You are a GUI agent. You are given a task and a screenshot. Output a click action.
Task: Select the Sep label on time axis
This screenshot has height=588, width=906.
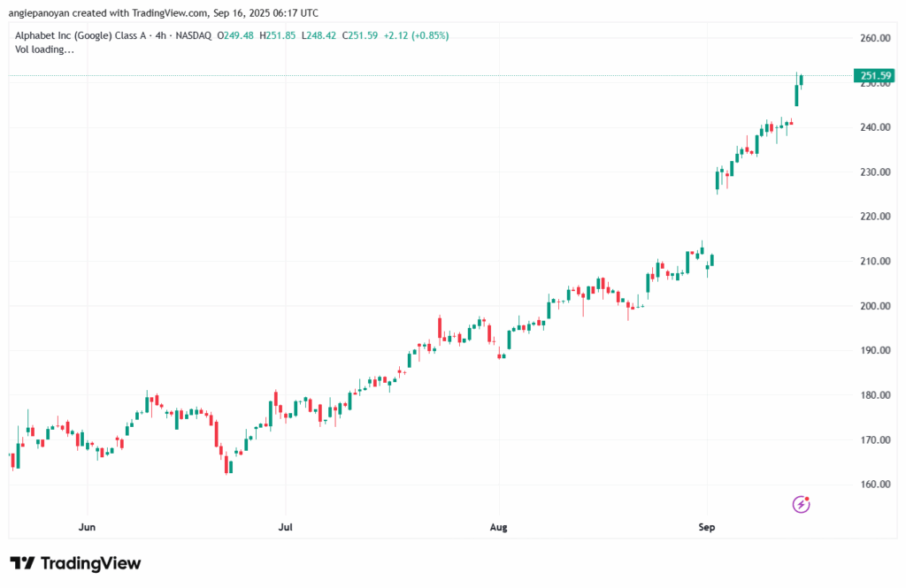coord(707,527)
